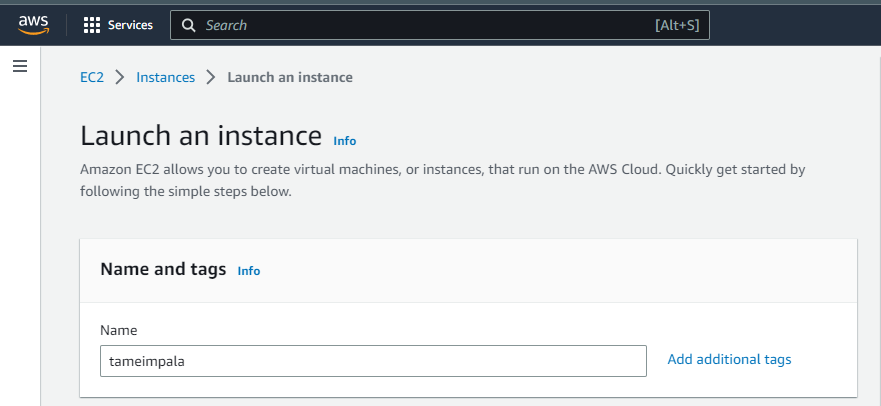Click the Amazon EC2 description paragraph

[x=442, y=180]
